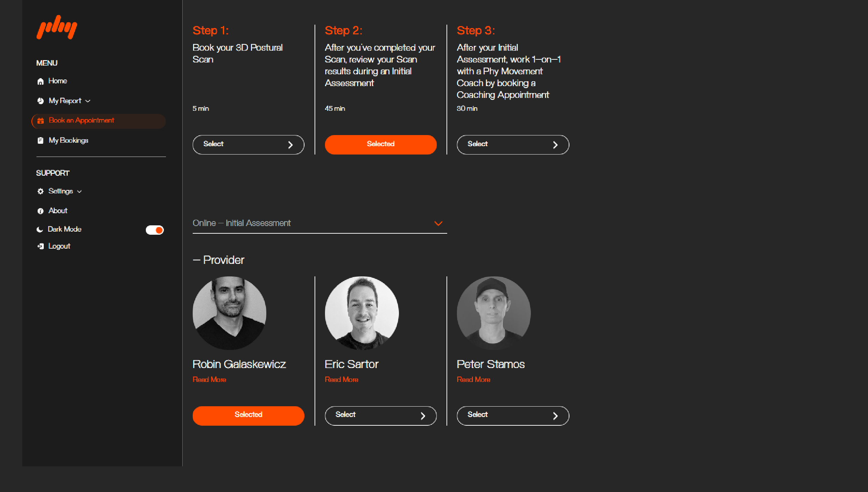
Task: Toggle the Dark Mode switch
Action: [x=155, y=230]
